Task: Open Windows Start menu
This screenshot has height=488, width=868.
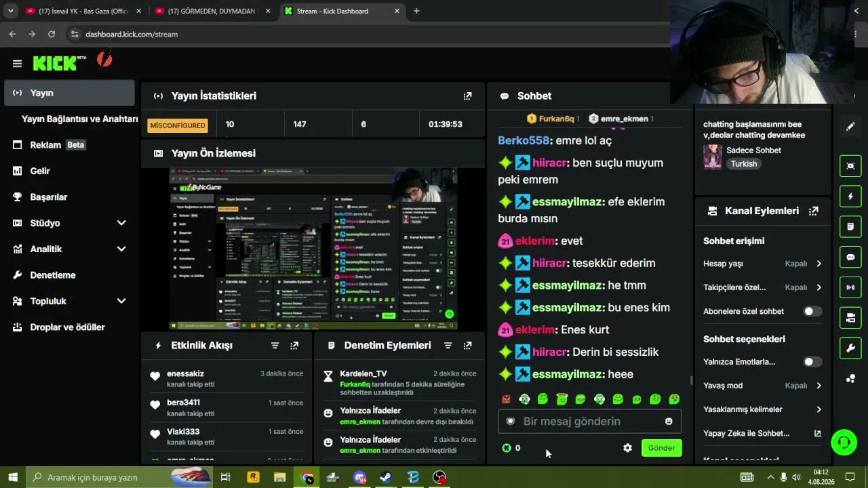Action: (13, 477)
